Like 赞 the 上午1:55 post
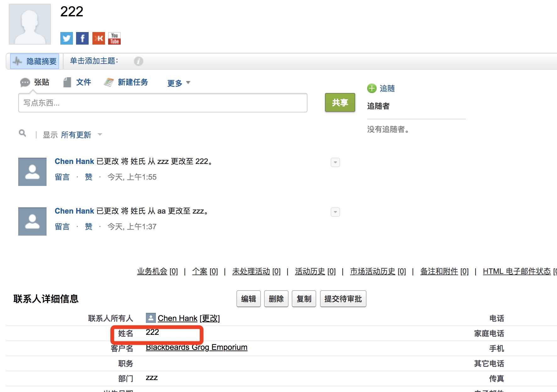The image size is (557, 392). 89,177
